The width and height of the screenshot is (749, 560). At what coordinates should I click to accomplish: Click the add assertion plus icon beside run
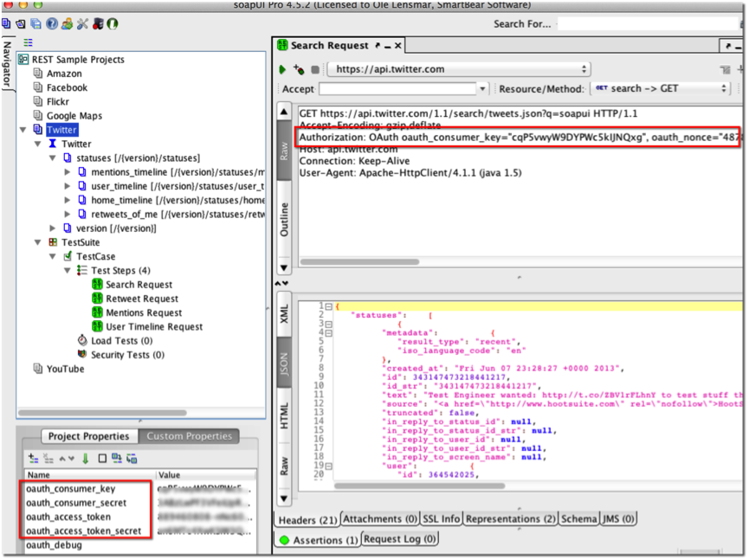299,70
